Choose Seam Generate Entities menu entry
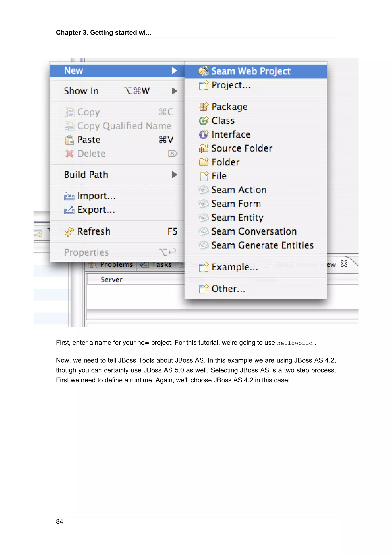 click(256, 245)
